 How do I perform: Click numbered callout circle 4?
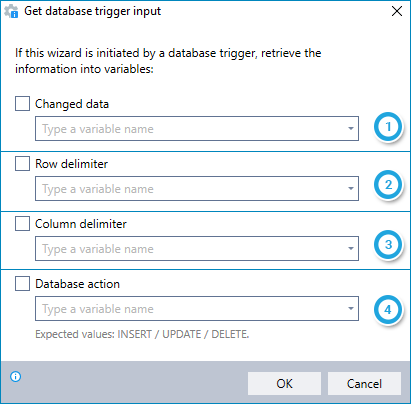(388, 310)
